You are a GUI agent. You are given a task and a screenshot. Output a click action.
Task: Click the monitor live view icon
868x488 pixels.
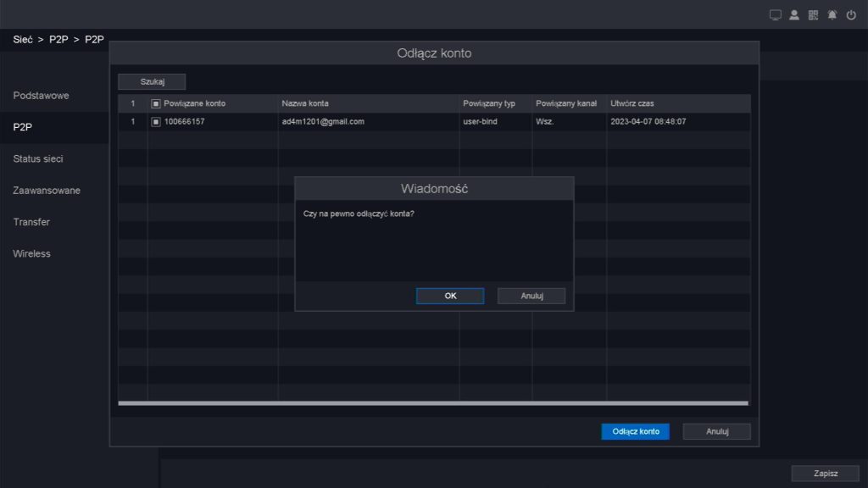pos(775,15)
